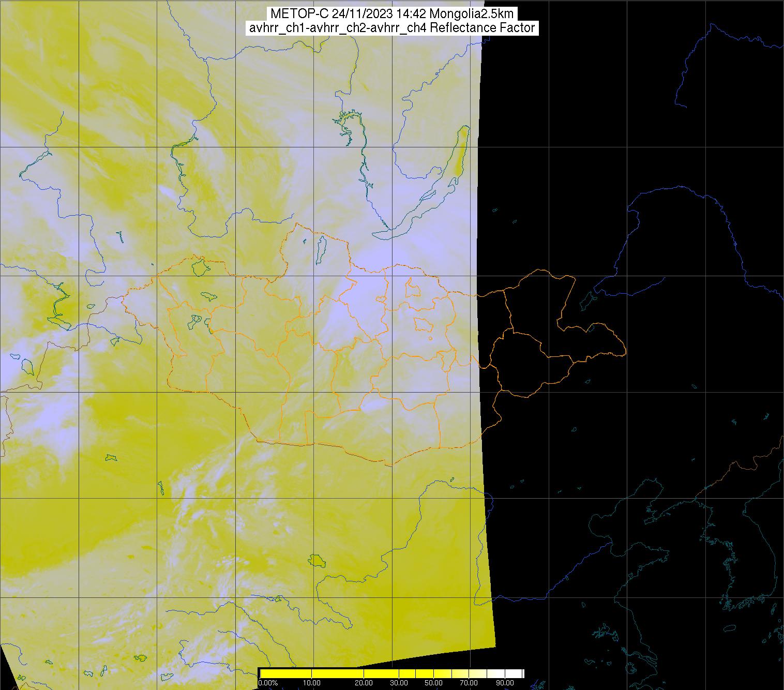Click the colorbar segment between 10.00 and 20.00
The image size is (784, 690).
[x=338, y=673]
